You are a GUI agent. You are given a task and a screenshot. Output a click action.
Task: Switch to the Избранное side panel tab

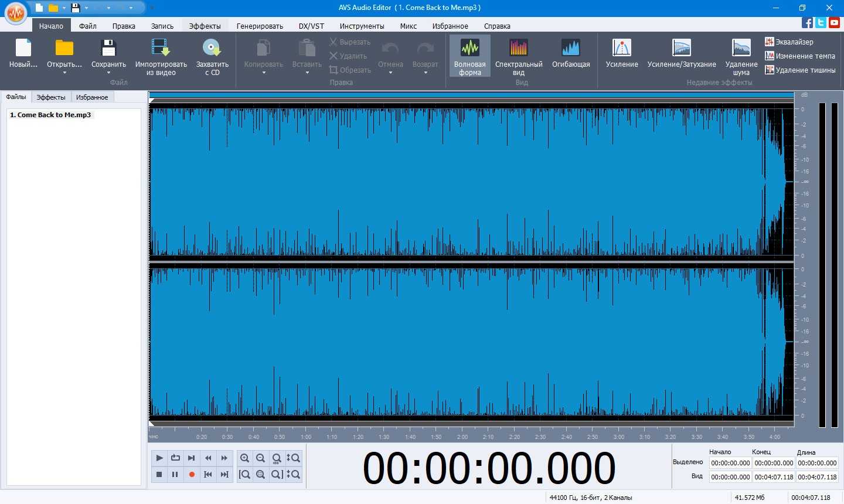92,97
